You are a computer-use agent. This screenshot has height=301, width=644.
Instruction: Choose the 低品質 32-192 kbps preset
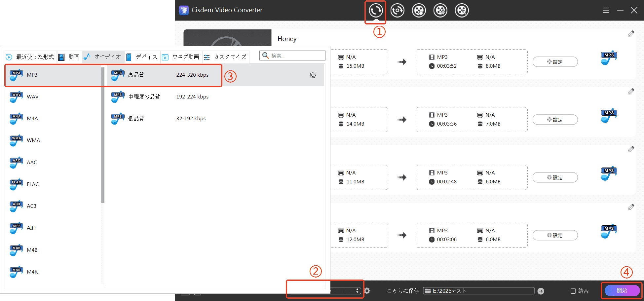215,119
